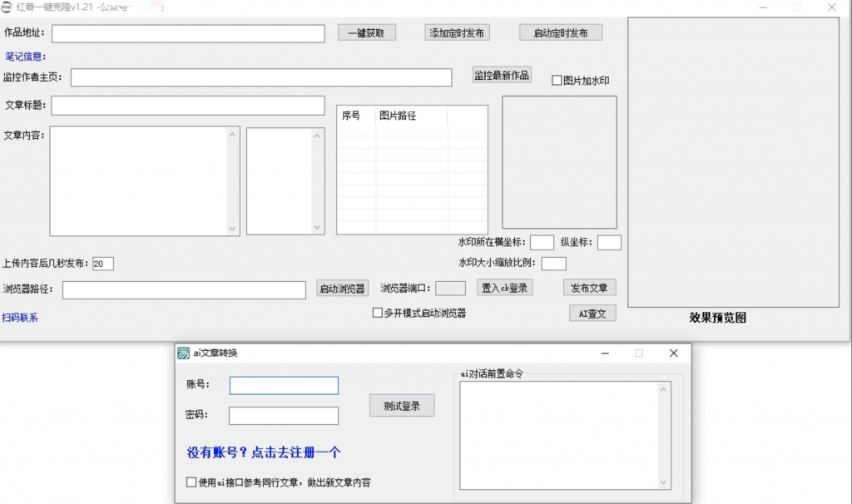Screen dimensions: 852x504
Task: Click 置入ck登录 button
Action: [505, 288]
